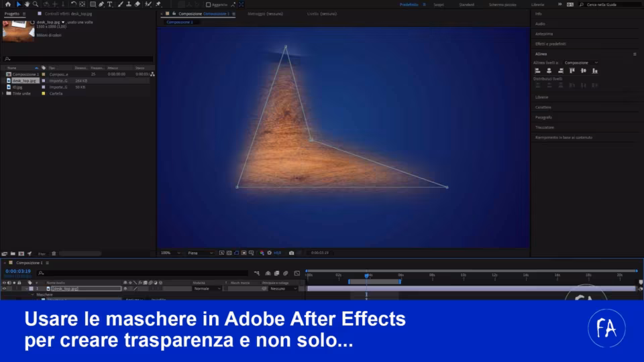Select the Rectangle shape tool
The image size is (644, 362).
(x=93, y=4)
